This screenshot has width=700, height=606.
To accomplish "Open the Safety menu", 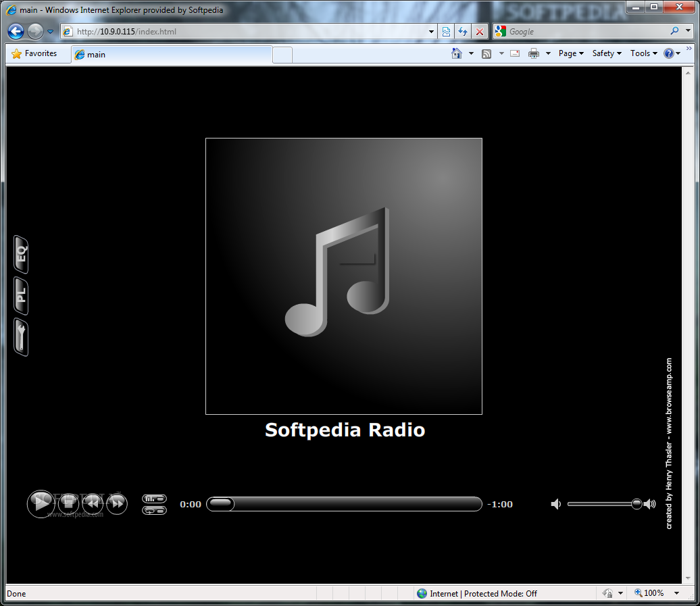I will coord(607,53).
